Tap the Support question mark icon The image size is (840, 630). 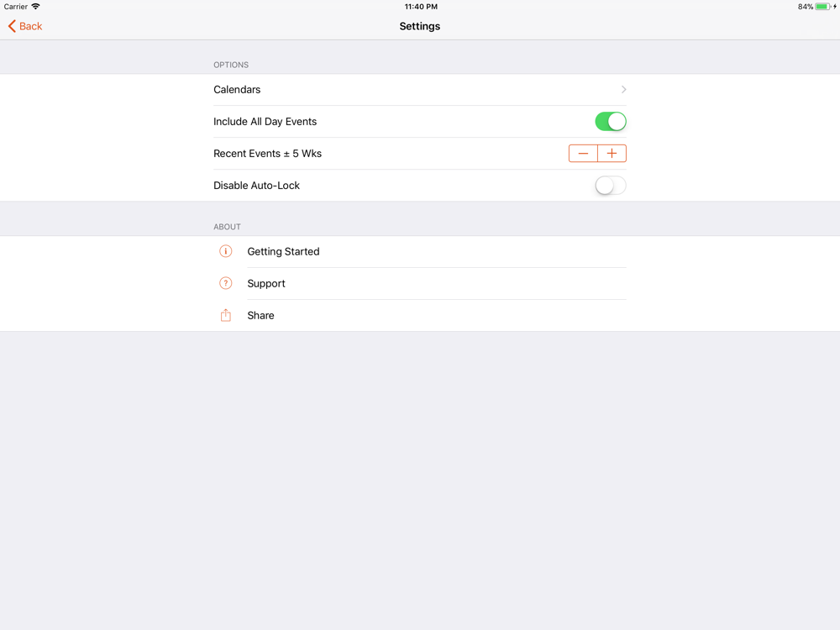point(225,283)
